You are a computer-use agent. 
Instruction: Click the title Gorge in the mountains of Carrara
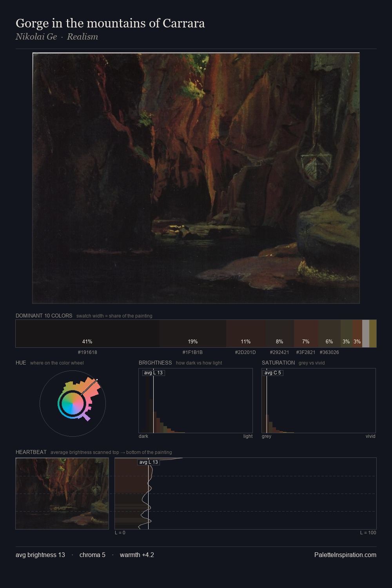pos(110,23)
